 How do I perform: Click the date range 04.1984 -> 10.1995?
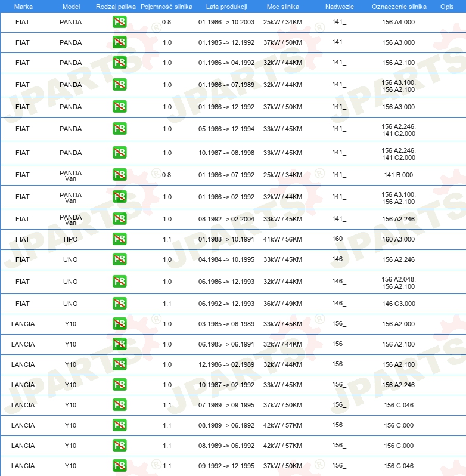(226, 259)
